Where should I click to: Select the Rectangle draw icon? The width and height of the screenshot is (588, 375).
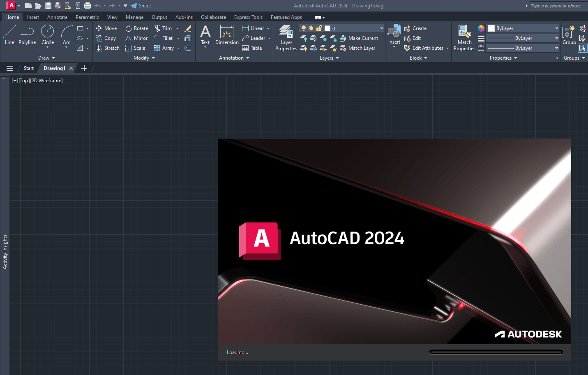[x=80, y=28]
